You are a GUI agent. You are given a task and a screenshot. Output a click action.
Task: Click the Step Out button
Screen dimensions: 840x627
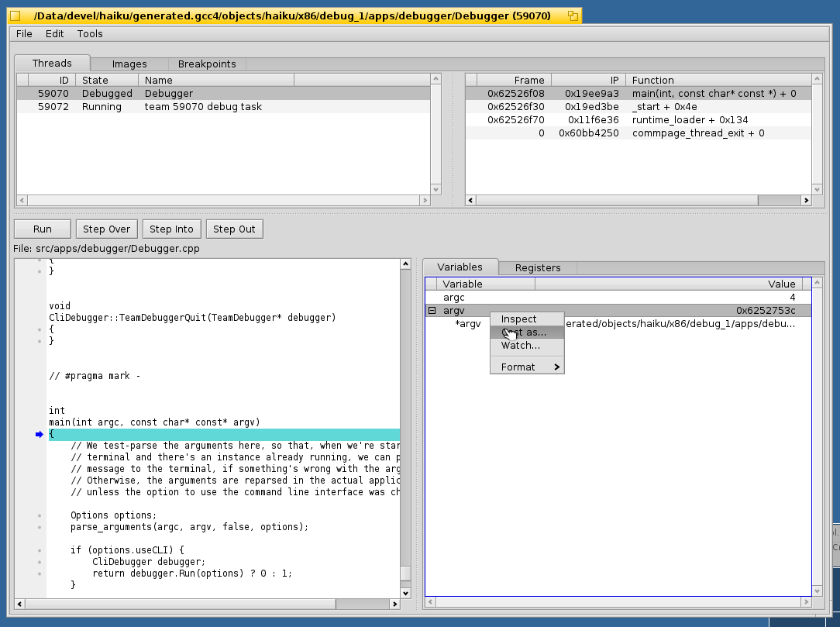coord(234,229)
